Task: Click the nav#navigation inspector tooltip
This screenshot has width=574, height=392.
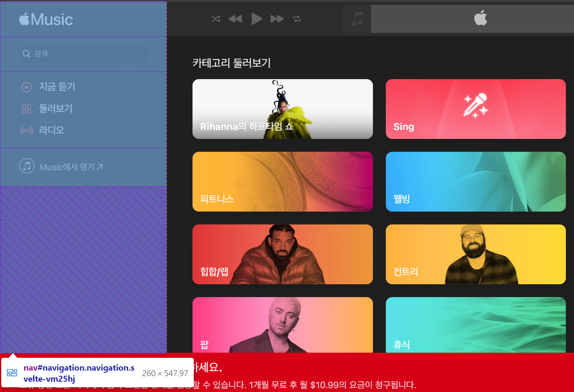Action: (98, 373)
